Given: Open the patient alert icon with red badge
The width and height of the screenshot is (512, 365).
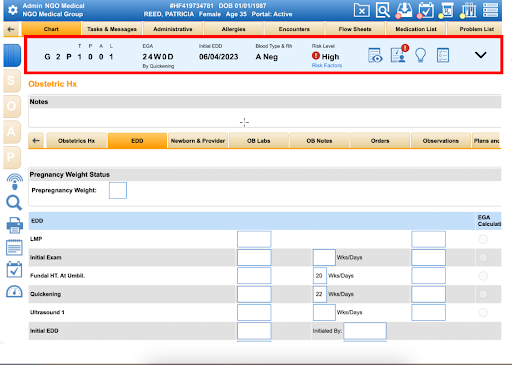Looking at the screenshot, I should click(x=399, y=54).
